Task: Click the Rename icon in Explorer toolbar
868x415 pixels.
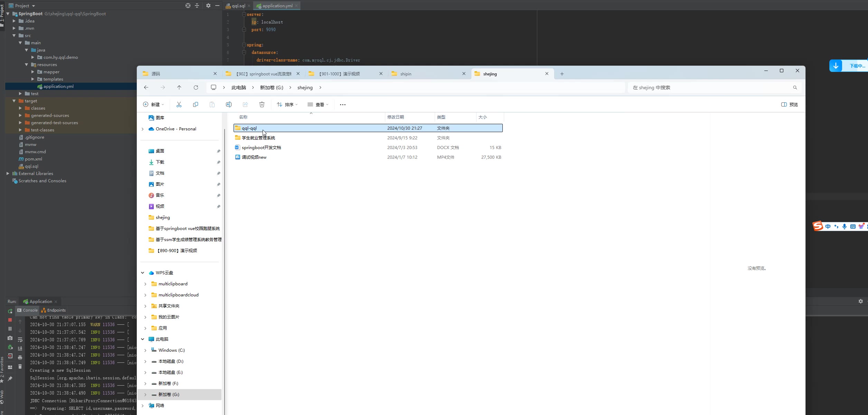Action: click(x=229, y=104)
